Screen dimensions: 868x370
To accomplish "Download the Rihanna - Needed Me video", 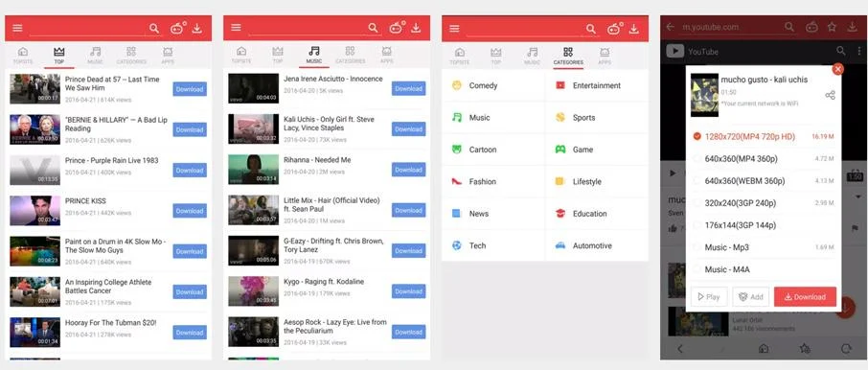I will coord(408,170).
